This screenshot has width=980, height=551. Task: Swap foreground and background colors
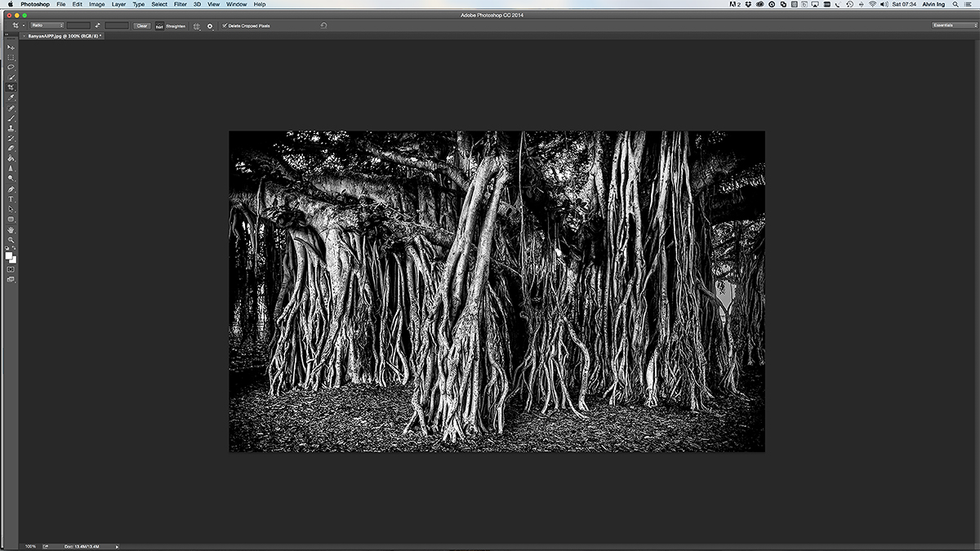pyautogui.click(x=14, y=247)
